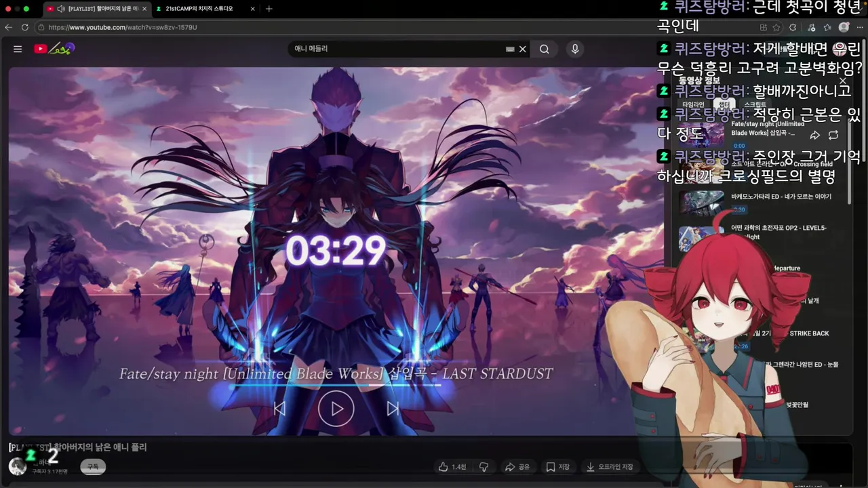
Task: Click the browser back arrow
Action: pos(8,27)
